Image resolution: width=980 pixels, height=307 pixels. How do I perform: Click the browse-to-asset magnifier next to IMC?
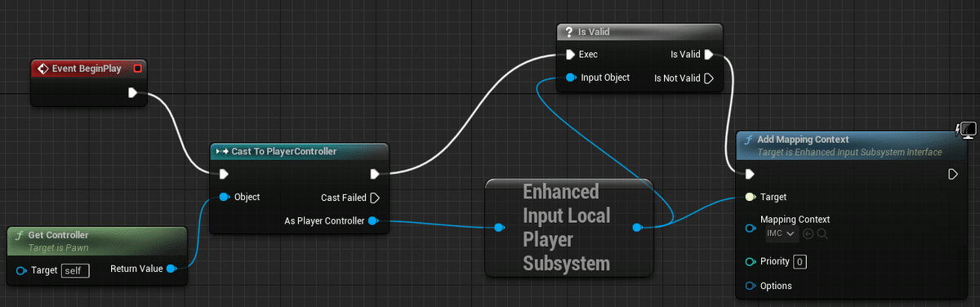pyautogui.click(x=822, y=234)
